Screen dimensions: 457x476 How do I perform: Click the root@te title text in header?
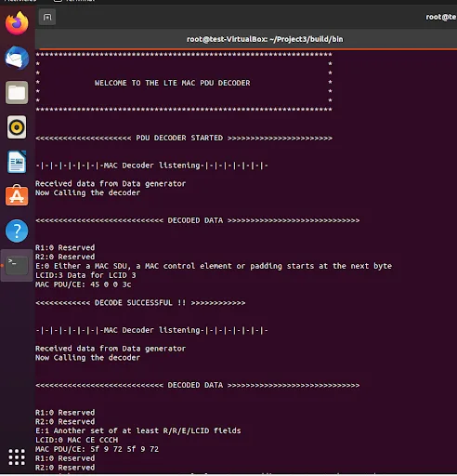point(441,17)
